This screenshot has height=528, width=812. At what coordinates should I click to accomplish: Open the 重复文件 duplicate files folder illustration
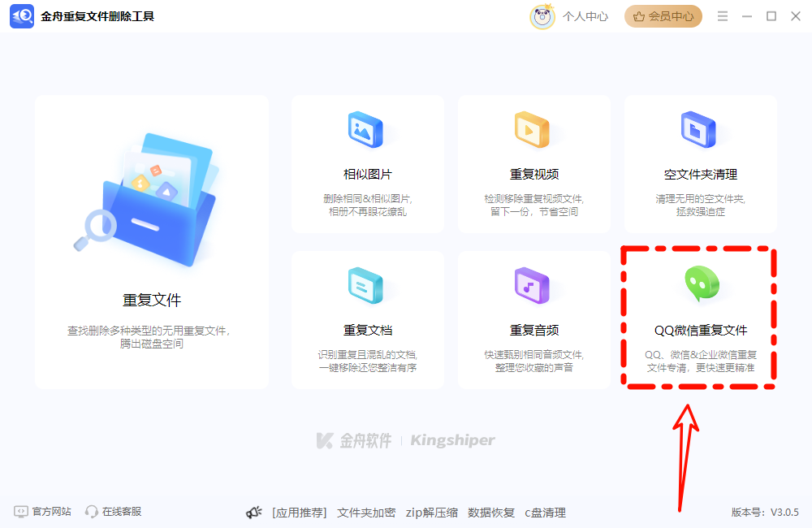(146, 200)
